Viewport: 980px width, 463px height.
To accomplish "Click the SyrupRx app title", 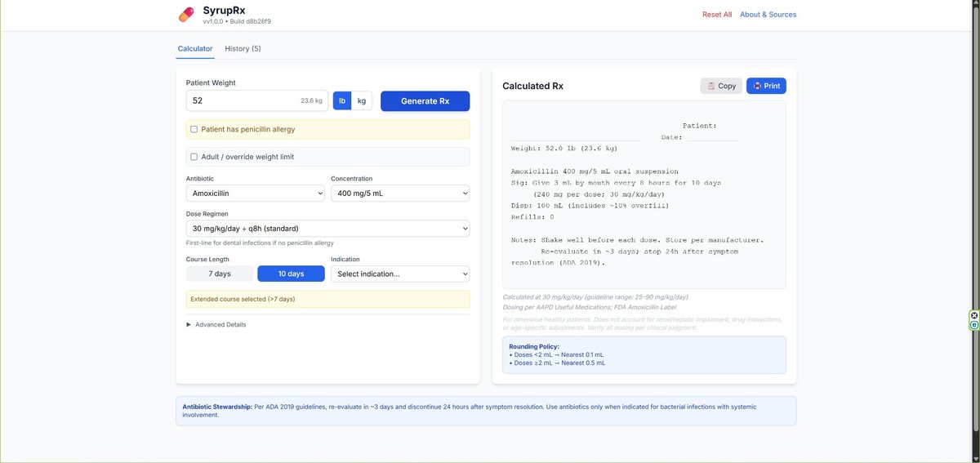I will click(x=224, y=10).
